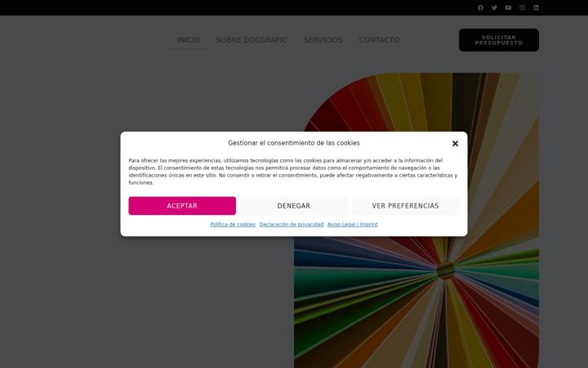The width and height of the screenshot is (588, 368).
Task: Navigate to CONTACTO
Action: (379, 40)
